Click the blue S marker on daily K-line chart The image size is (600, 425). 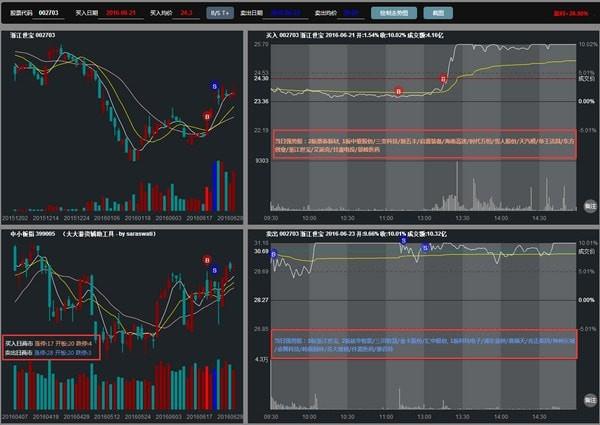[214, 86]
